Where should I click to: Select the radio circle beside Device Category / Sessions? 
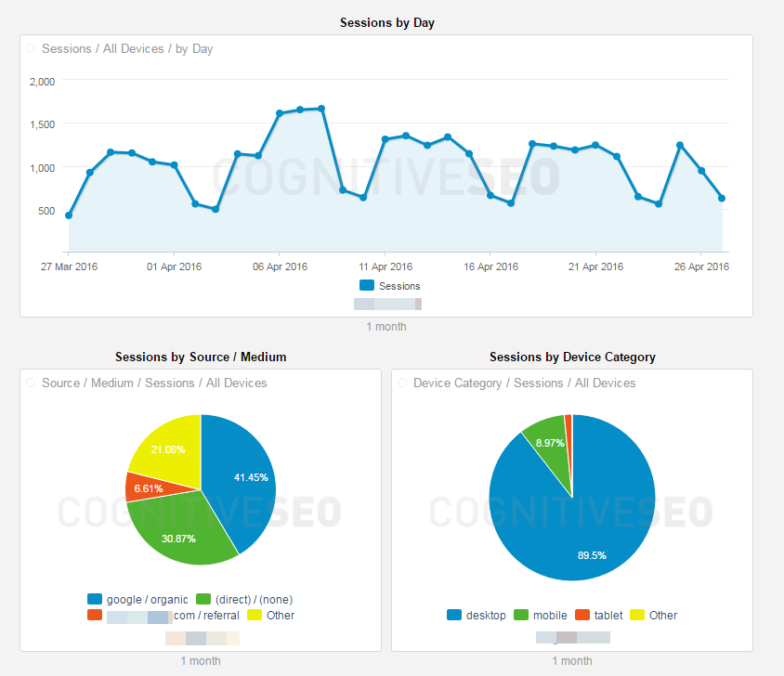pyautogui.click(x=402, y=383)
